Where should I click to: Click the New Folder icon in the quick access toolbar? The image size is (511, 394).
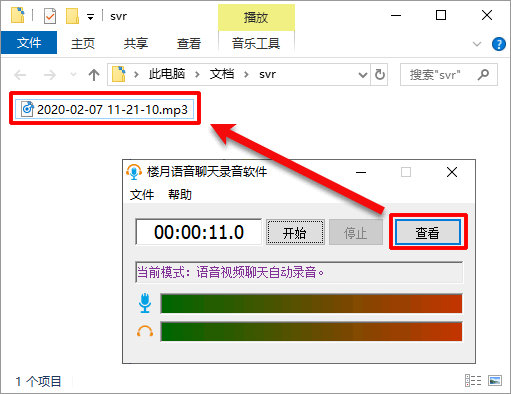[72, 16]
